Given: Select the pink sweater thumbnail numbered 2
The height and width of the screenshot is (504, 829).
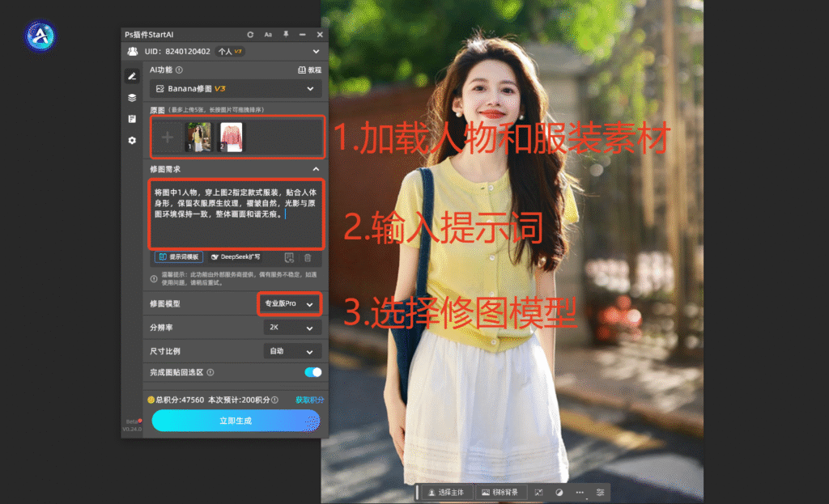Looking at the screenshot, I should tap(232, 137).
